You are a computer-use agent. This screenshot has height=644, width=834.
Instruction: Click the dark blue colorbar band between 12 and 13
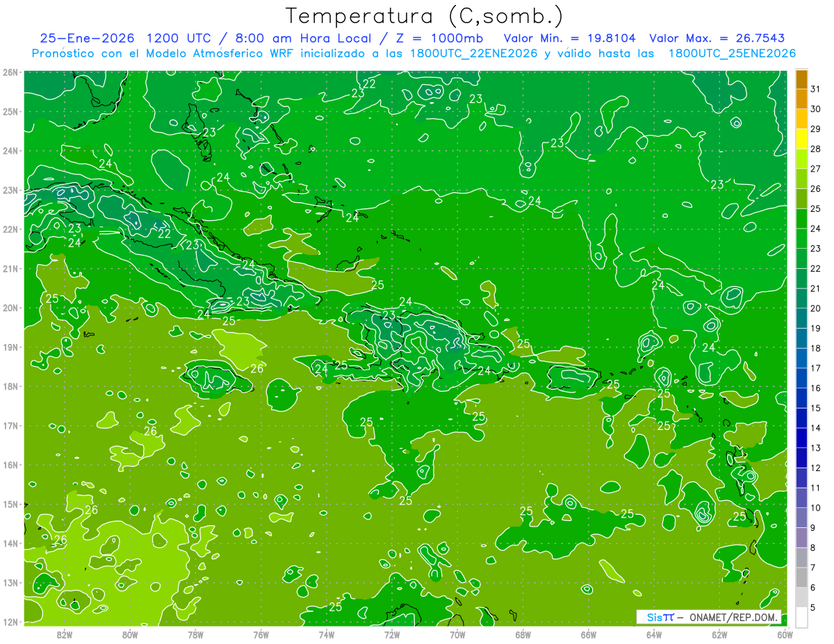(x=801, y=459)
